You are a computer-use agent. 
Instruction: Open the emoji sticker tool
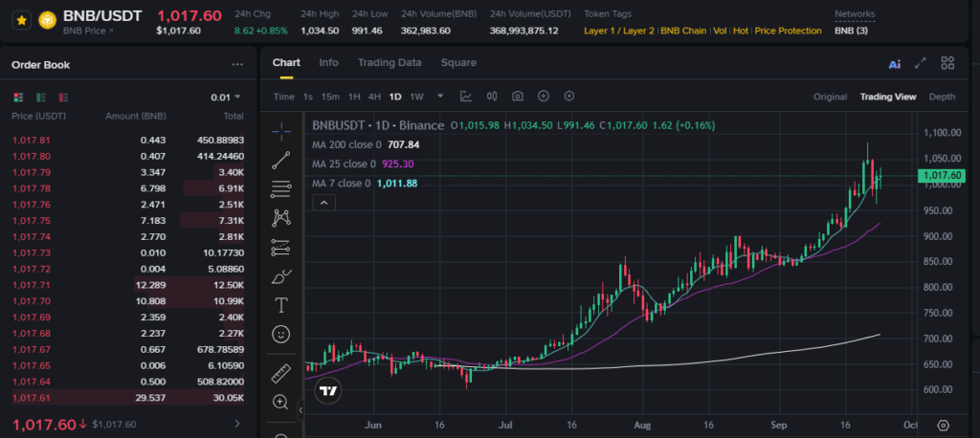(x=281, y=335)
